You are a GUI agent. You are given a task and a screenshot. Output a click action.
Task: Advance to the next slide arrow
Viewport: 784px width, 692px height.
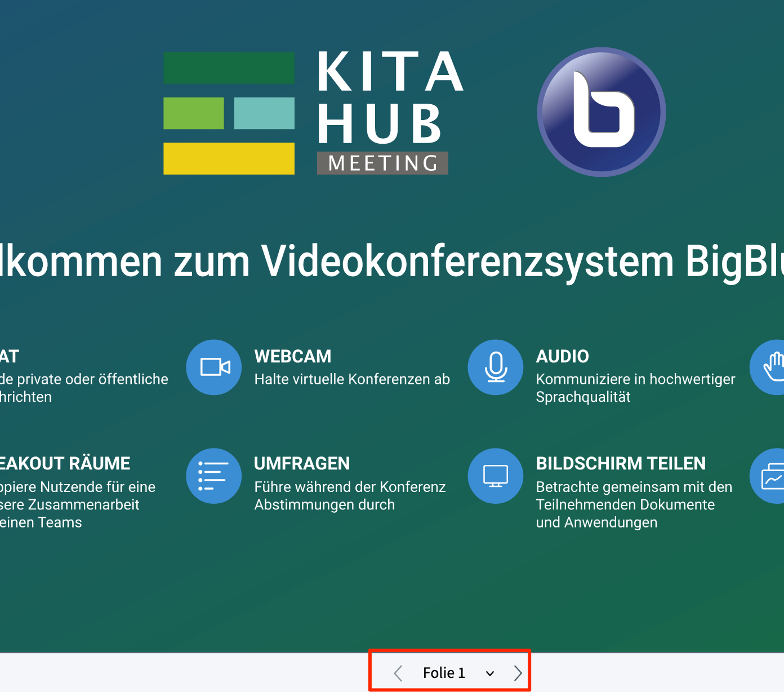pos(518,673)
